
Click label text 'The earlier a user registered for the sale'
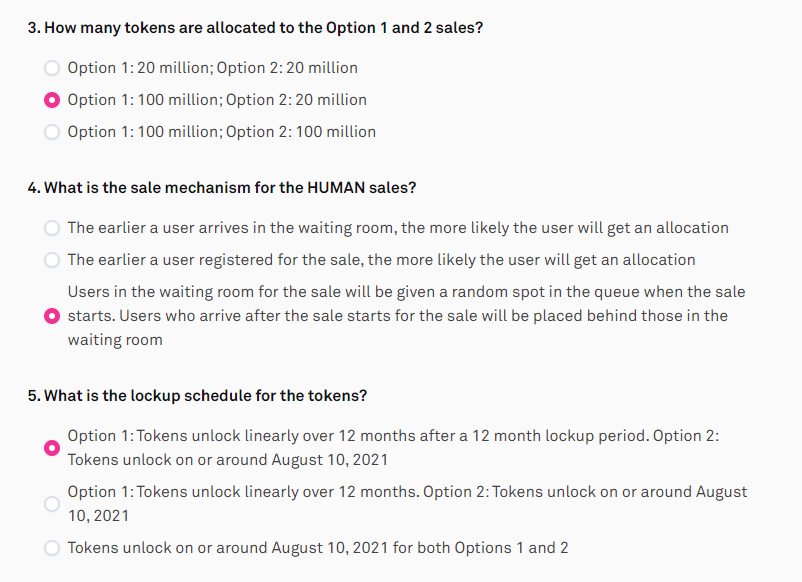(x=215, y=260)
